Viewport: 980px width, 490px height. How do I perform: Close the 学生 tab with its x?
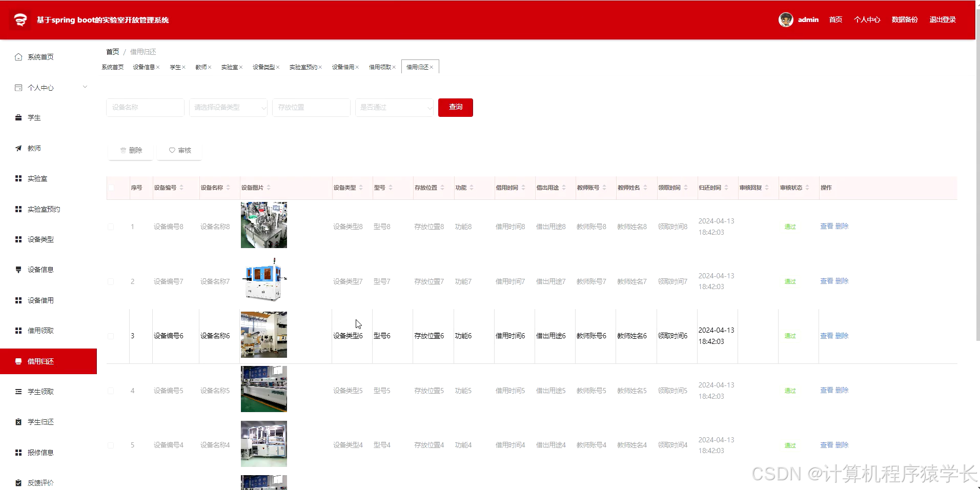click(183, 67)
